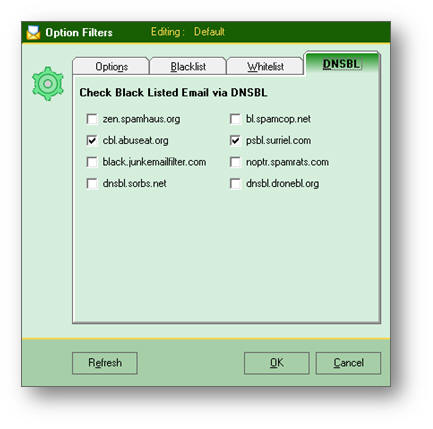This screenshot has height=429, width=433.
Task: Click the Option Filters title text
Action: [79, 33]
